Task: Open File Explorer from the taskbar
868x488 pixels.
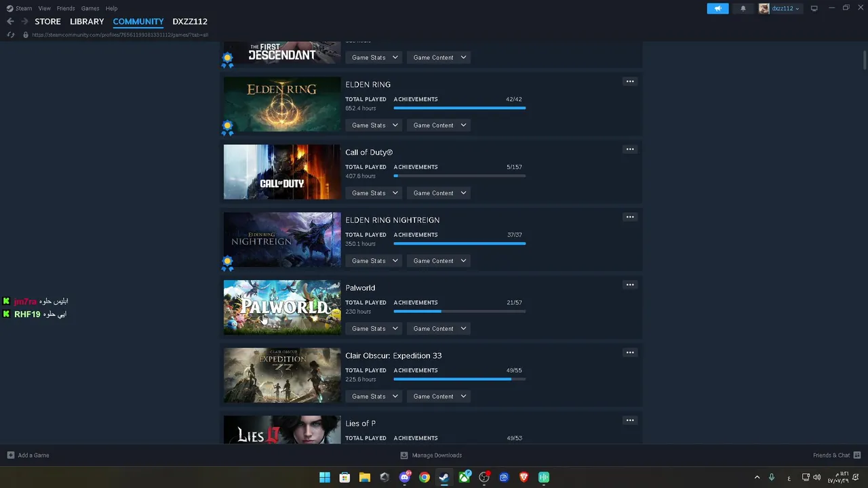Action: tap(364, 477)
